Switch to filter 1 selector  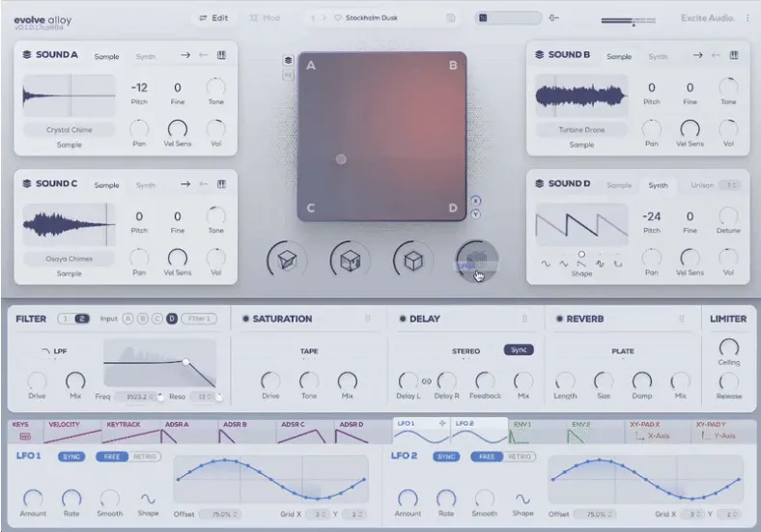(66, 319)
